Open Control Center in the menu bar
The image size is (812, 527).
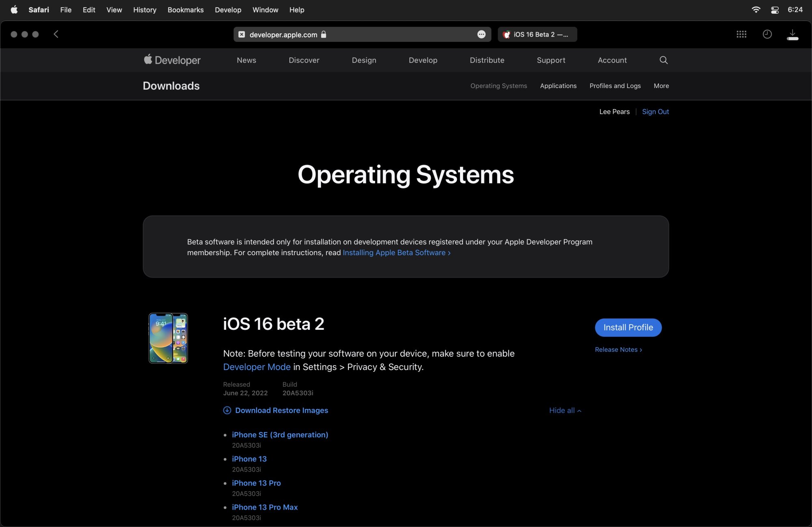pos(775,10)
